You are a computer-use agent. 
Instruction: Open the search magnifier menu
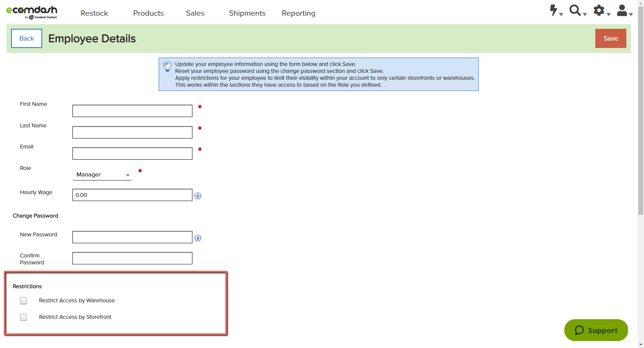click(x=578, y=11)
